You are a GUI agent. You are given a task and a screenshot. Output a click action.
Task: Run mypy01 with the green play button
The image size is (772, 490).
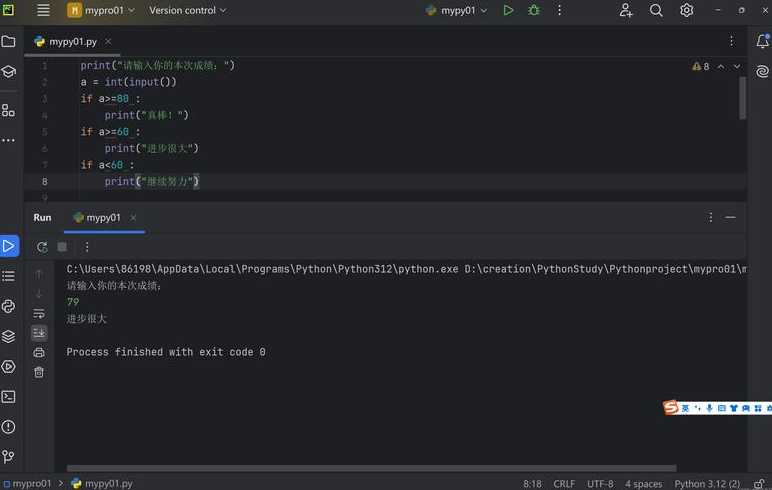508,10
